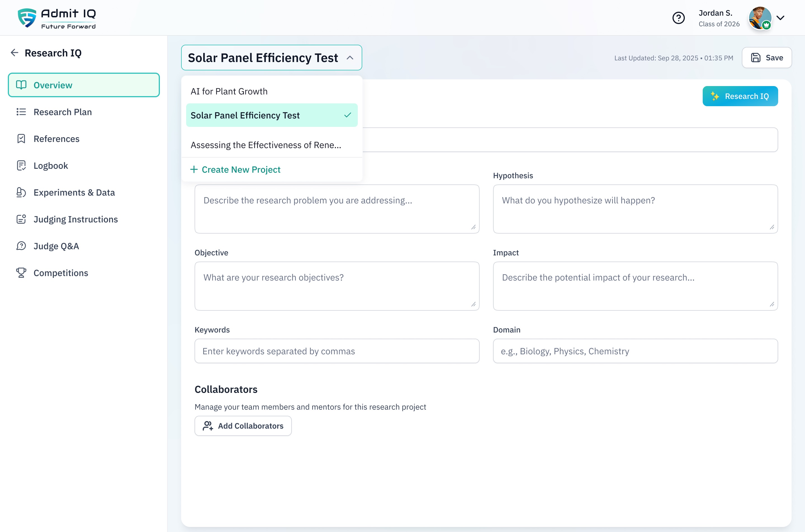
Task: Click the back arrow beside Research IQ
Action: 14,53
